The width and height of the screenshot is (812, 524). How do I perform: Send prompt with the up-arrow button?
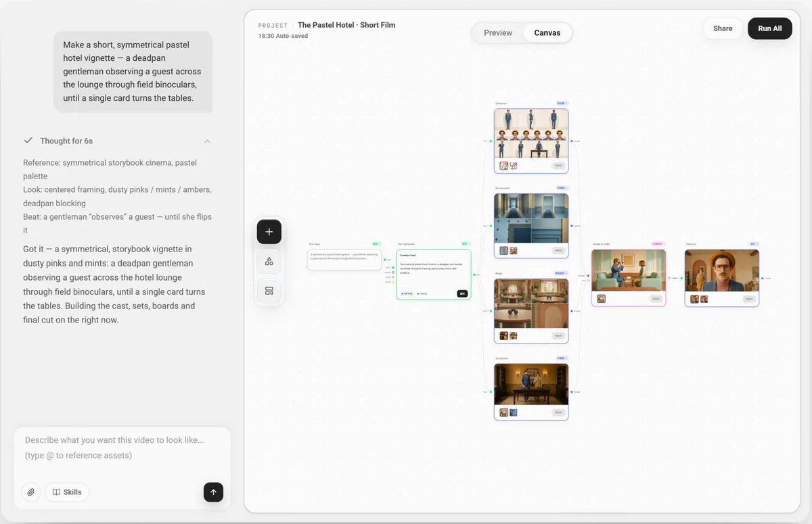tap(213, 492)
